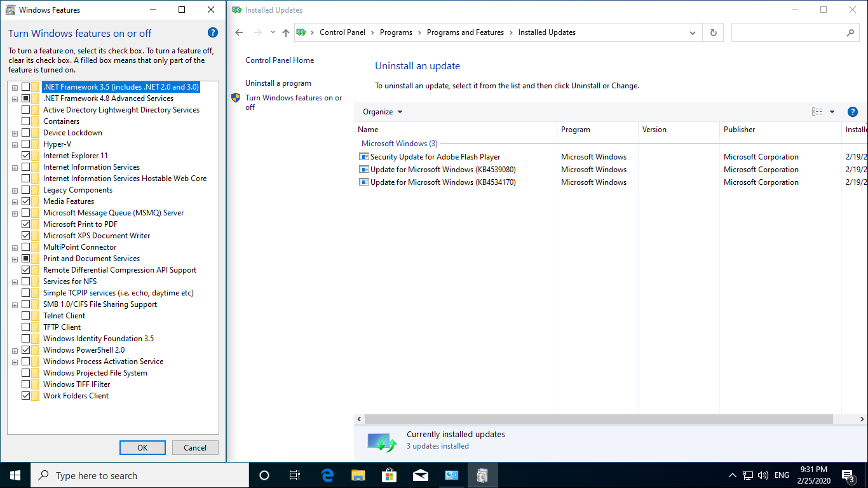Switch to Windows Features taskbar icon
Image resolution: width=868 pixels, height=488 pixels.
coord(482,475)
